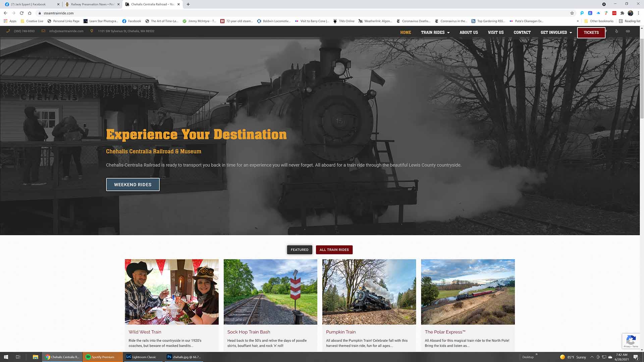Viewport: 644px width, 362px height.
Task: Click the blue P extension icon
Action: [582, 13]
